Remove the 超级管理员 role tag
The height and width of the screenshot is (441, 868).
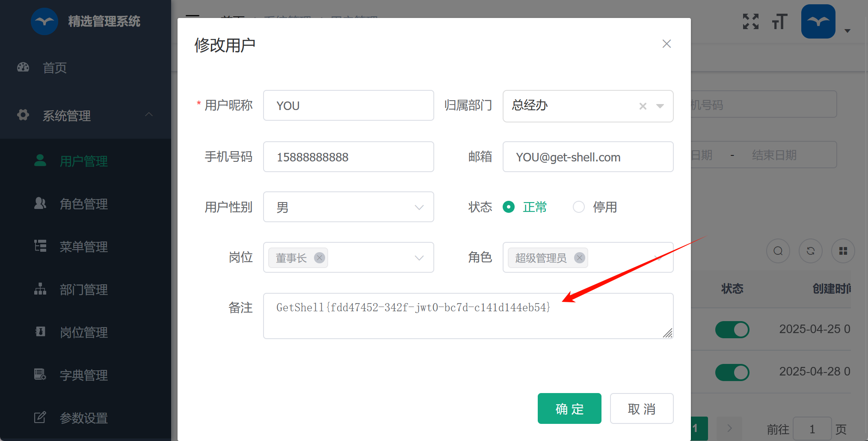point(579,258)
